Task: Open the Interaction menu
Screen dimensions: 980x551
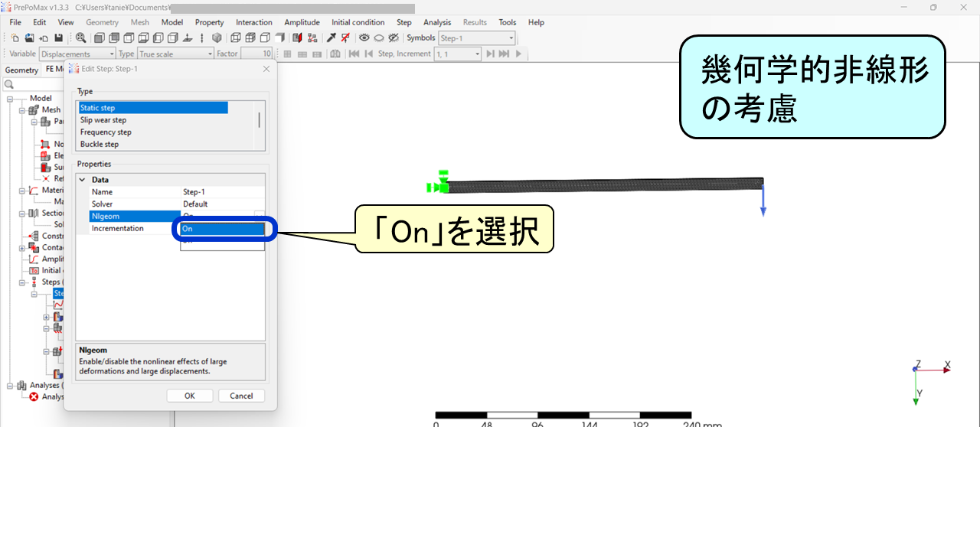Action: [x=253, y=22]
